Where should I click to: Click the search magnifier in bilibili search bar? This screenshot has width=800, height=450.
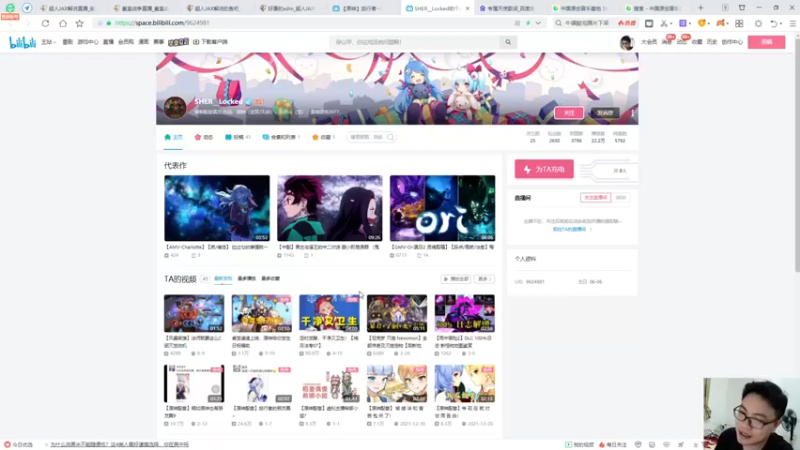[508, 42]
